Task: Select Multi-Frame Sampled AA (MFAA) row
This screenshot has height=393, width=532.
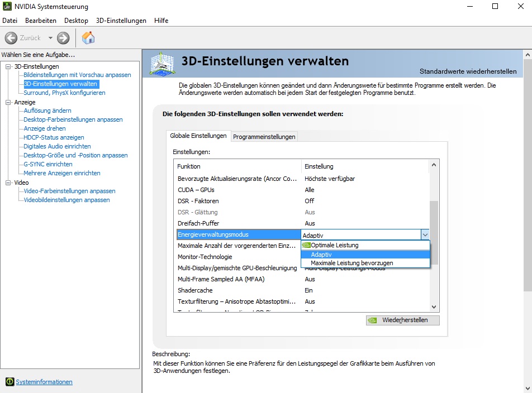Action: click(x=303, y=279)
